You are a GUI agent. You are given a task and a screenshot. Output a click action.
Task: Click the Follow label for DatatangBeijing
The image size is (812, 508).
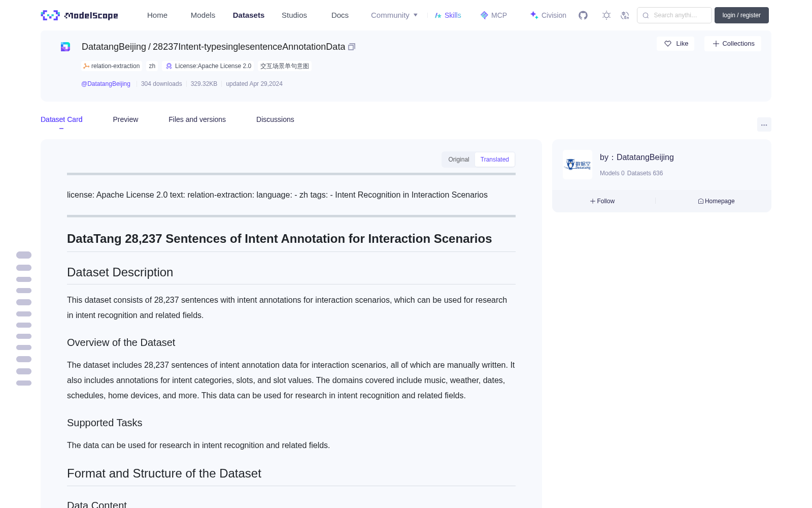click(x=606, y=201)
